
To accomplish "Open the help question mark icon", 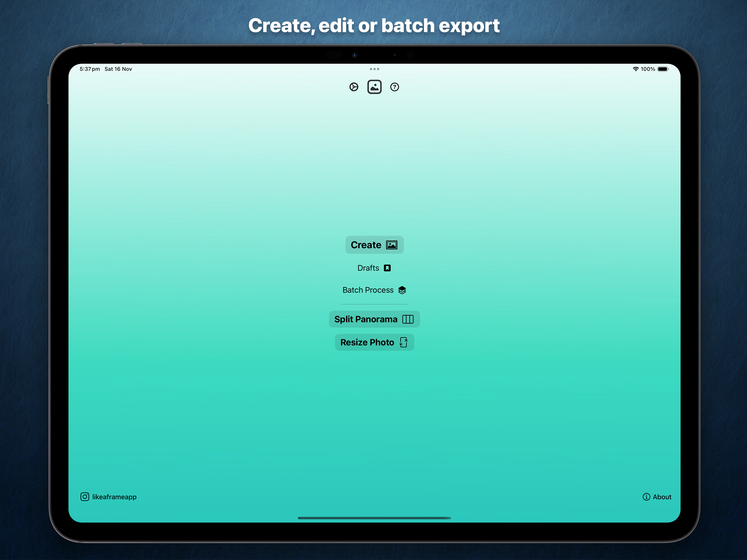I will [394, 87].
